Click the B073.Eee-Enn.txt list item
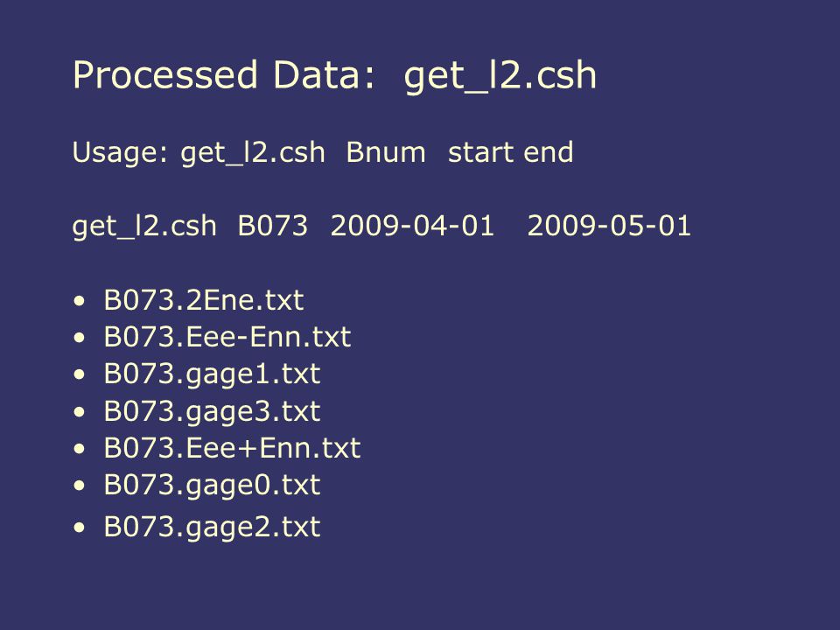The image size is (840, 630). (227, 337)
